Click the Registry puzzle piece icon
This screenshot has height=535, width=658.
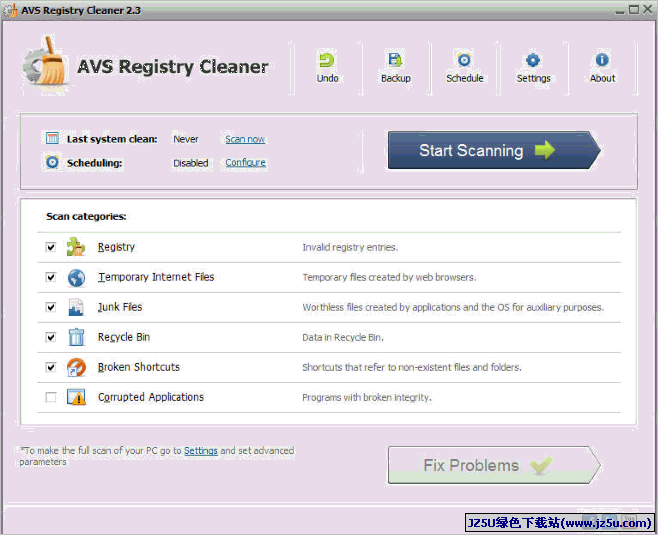[x=76, y=247]
